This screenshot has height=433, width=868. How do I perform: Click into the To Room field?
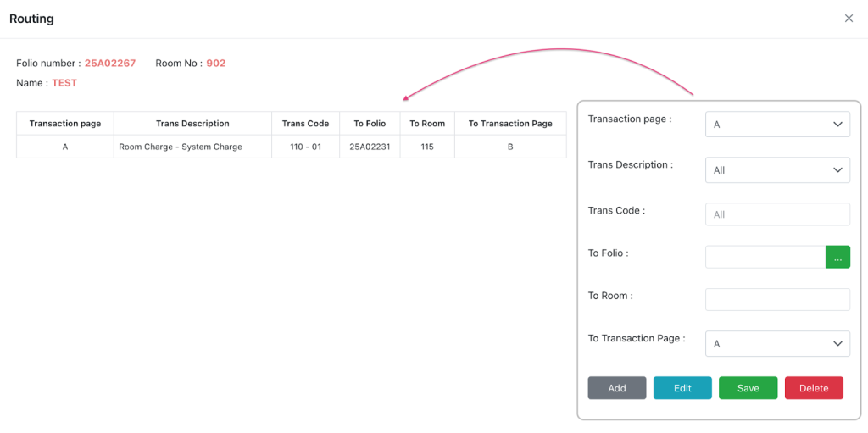[x=777, y=299]
